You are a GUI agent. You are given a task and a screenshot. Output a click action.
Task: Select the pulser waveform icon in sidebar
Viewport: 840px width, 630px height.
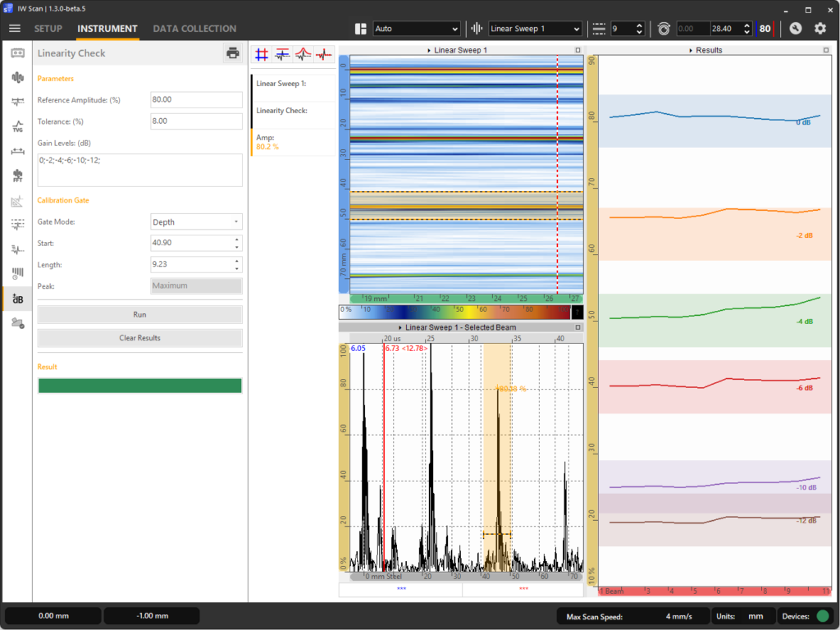17,77
